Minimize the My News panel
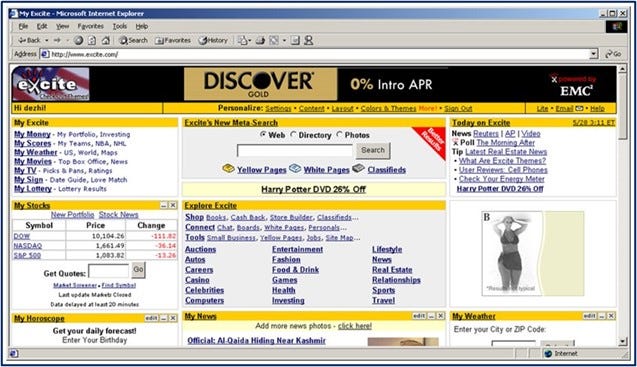The width and height of the screenshot is (637, 367). tap(431, 316)
